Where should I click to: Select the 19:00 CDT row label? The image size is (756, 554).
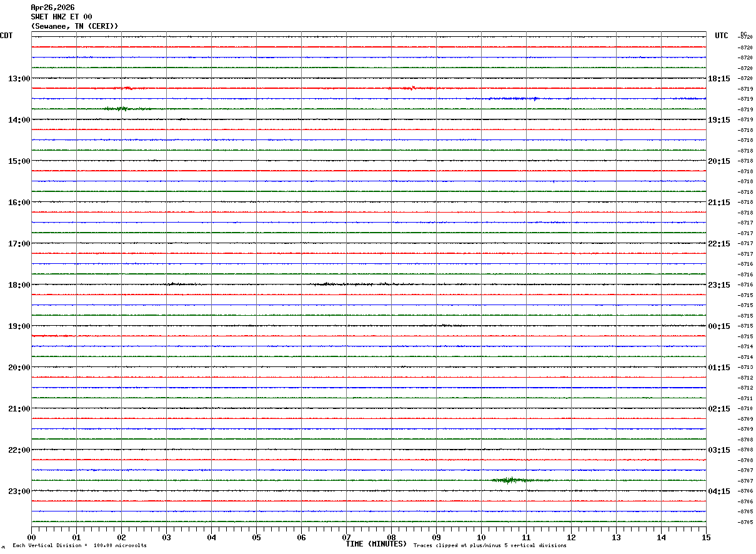click(19, 326)
